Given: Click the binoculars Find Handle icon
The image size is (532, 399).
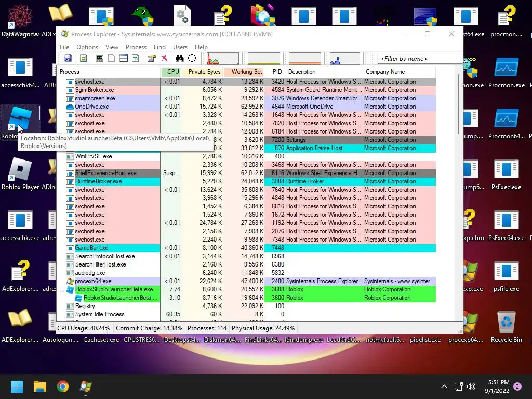Looking at the screenshot, I should point(179,58).
